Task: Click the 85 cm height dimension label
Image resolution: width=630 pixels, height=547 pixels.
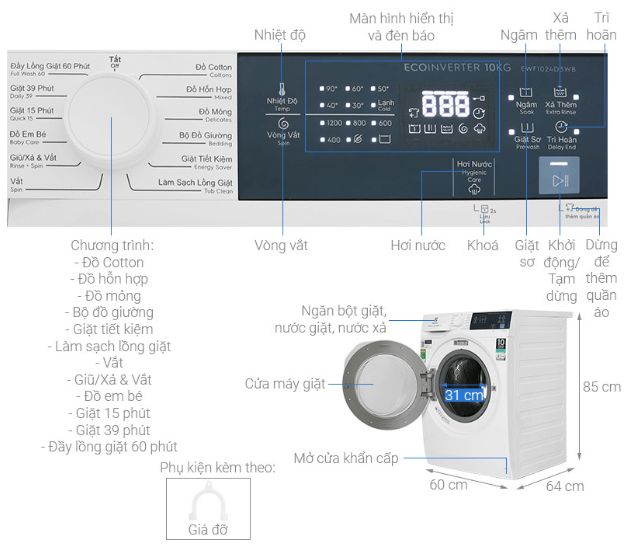Action: (601, 387)
